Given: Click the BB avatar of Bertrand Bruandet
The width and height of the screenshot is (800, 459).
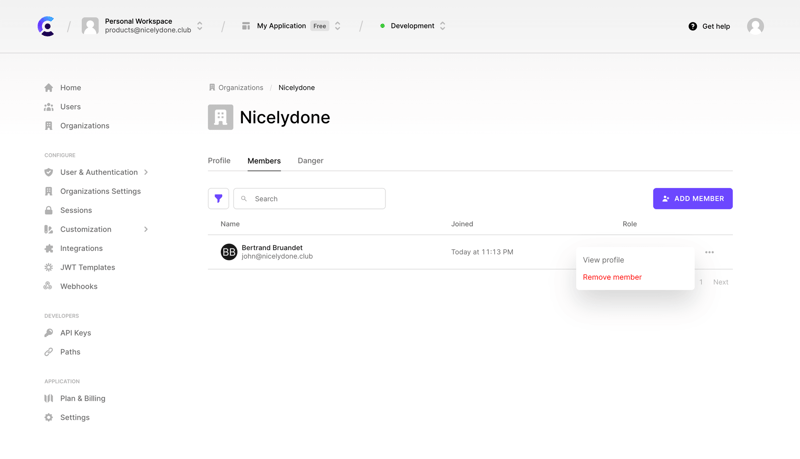Looking at the screenshot, I should pyautogui.click(x=229, y=252).
